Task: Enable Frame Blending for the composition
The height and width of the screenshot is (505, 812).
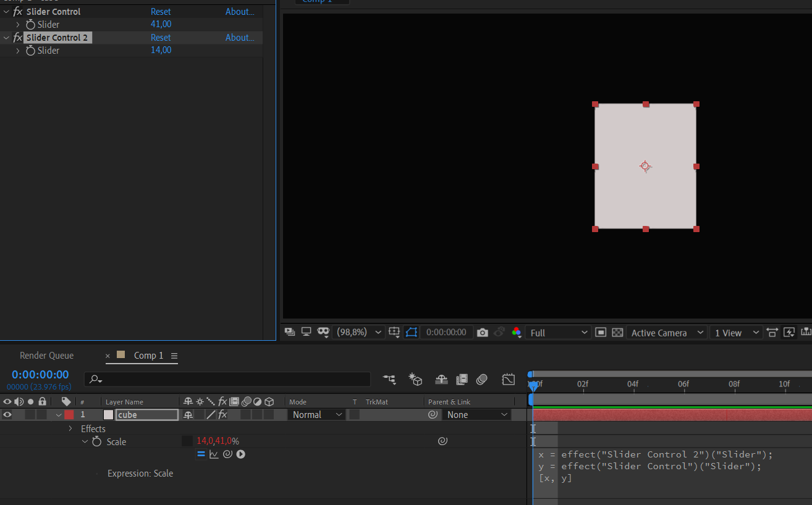Action: pos(462,379)
